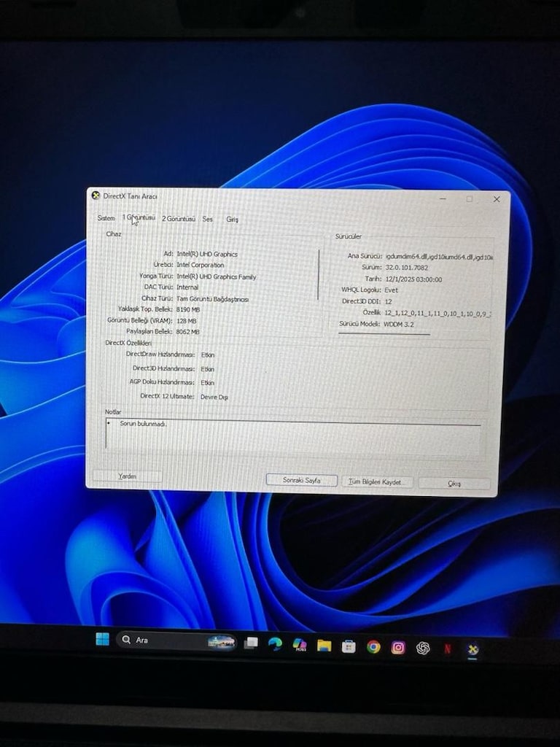
Task: Click the DirectX Tanı Aracı taskbar icon
Action: coord(472,649)
